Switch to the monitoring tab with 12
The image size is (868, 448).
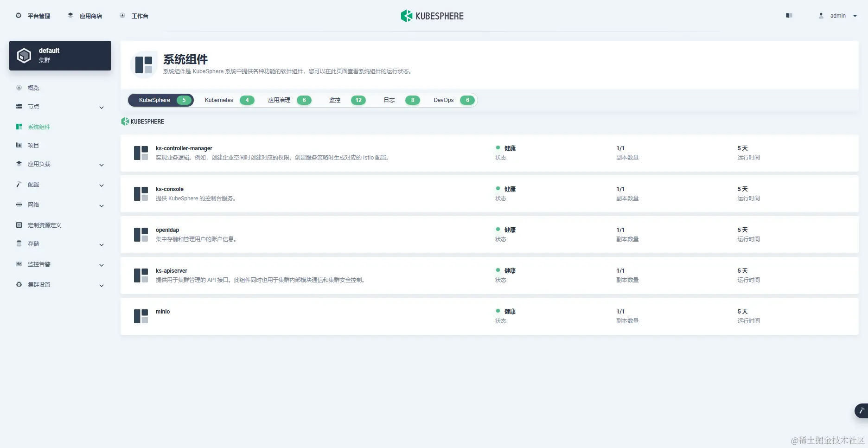pyautogui.click(x=347, y=100)
